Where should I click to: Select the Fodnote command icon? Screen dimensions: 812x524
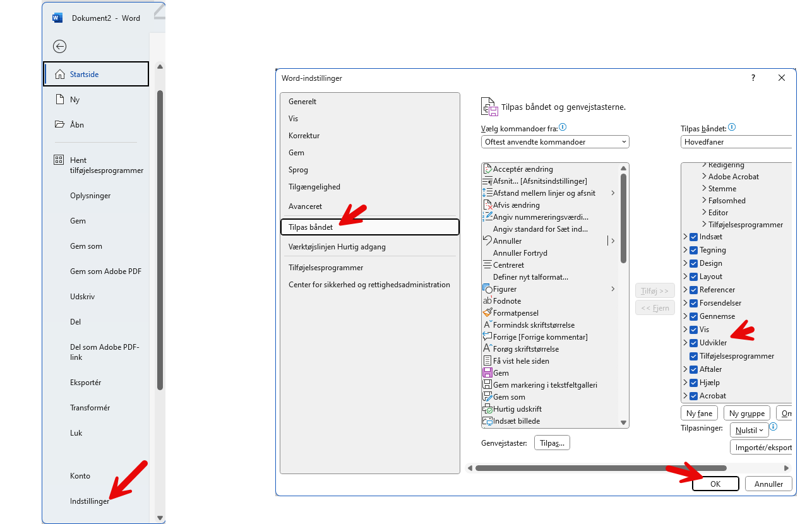(x=487, y=301)
